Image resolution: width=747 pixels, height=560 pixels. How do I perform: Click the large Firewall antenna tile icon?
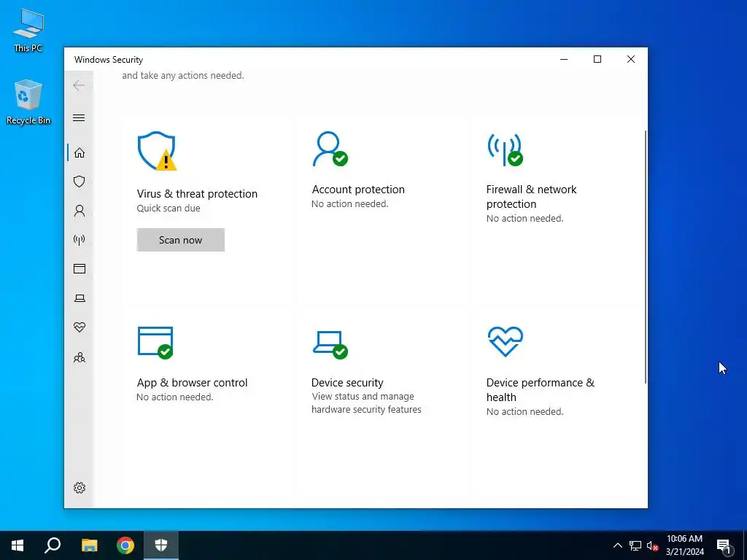(505, 149)
